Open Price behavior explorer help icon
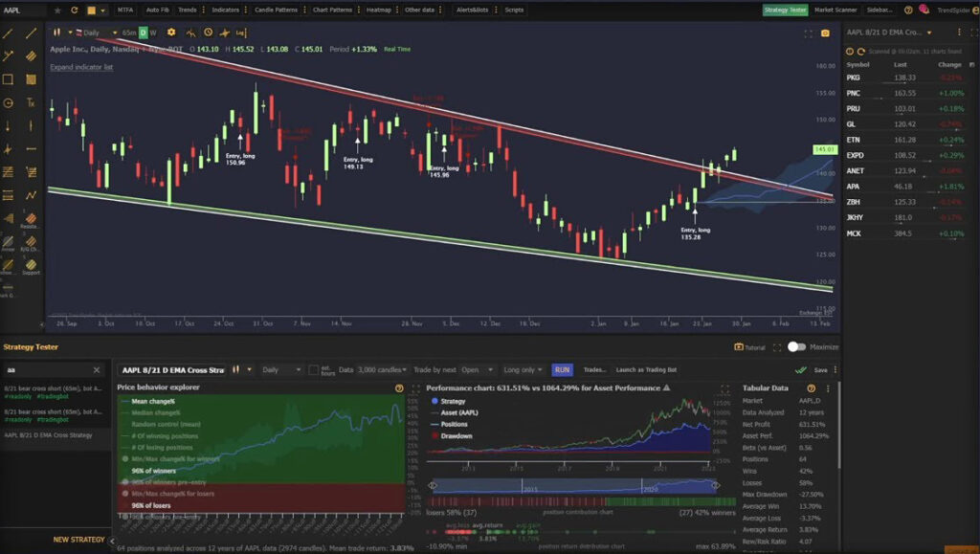Image resolution: width=980 pixels, height=554 pixels. tap(399, 388)
